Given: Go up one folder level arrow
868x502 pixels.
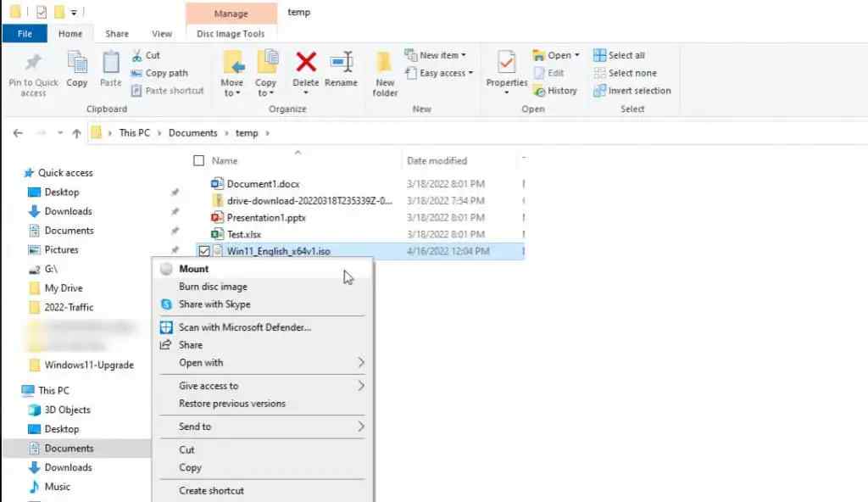Looking at the screenshot, I should 76,133.
